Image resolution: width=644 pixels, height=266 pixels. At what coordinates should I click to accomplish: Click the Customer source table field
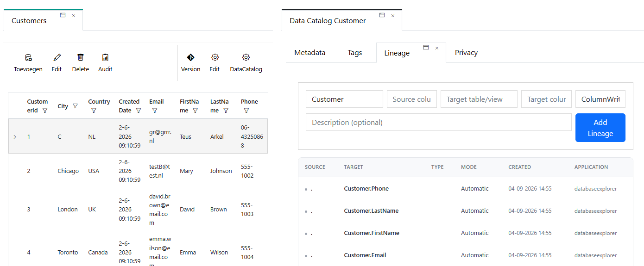344,99
